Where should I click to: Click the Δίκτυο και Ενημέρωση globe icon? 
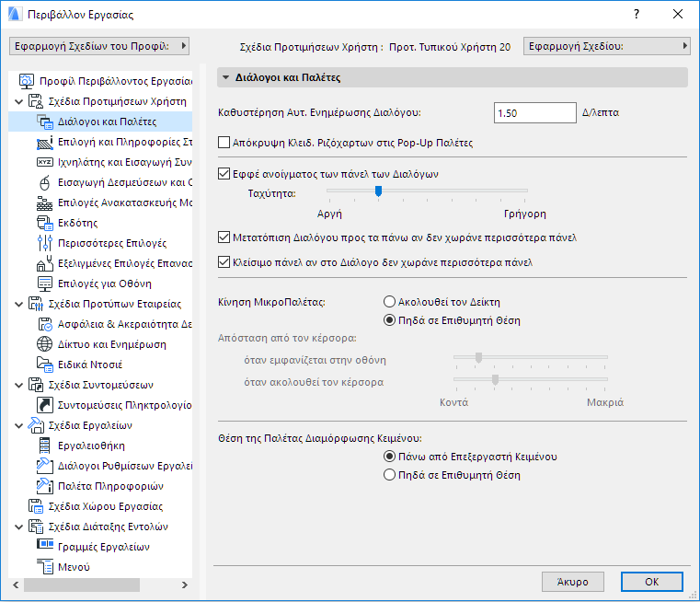tap(45, 344)
